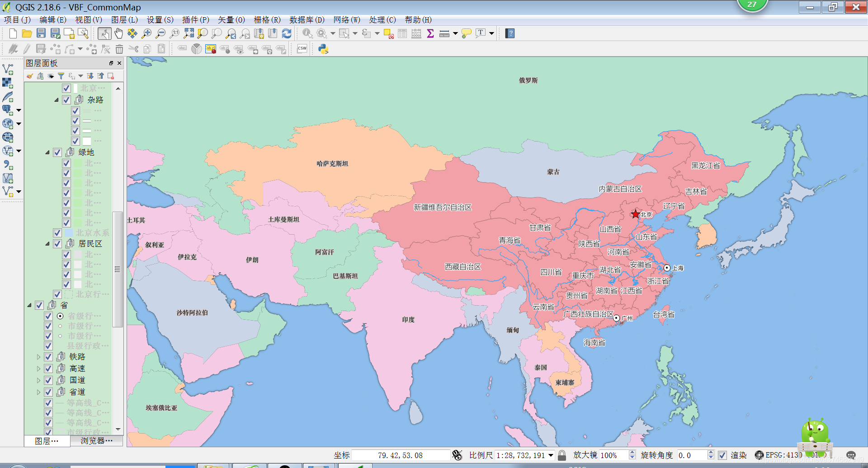The height and width of the screenshot is (468, 868).
Task: Switch to the 图层 panel tab
Action: point(47,441)
